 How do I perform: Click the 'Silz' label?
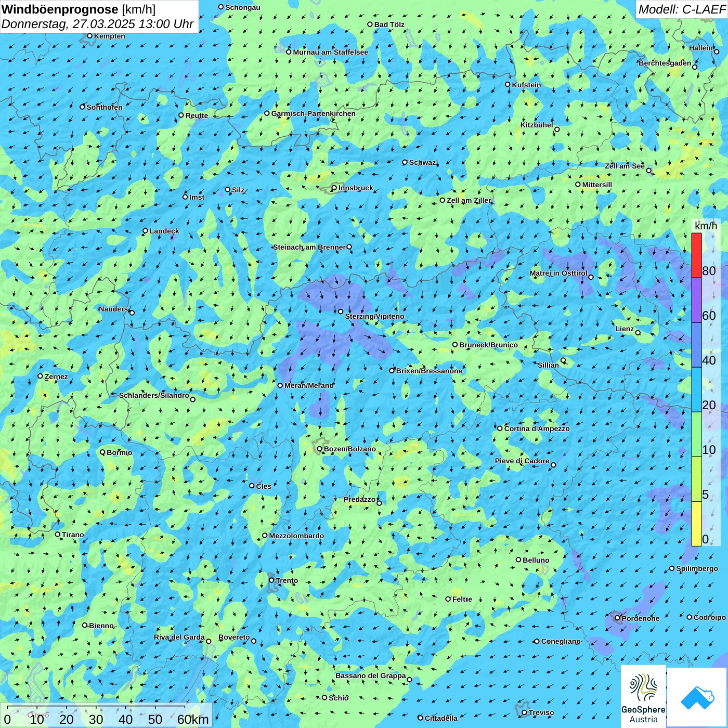(238, 190)
